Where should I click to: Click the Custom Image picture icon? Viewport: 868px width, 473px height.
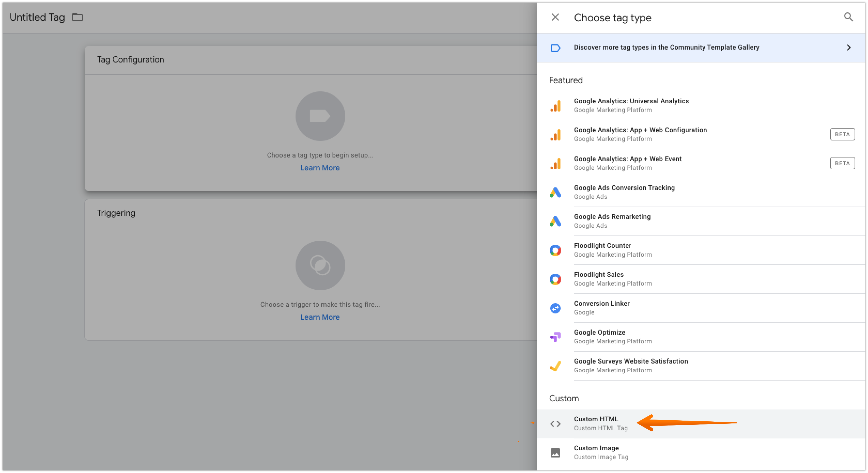(555, 452)
